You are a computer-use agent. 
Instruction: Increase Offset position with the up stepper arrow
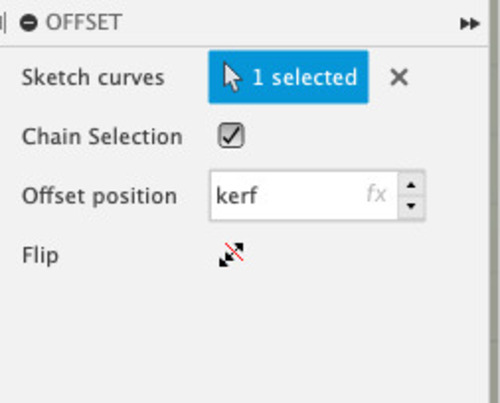tap(411, 185)
